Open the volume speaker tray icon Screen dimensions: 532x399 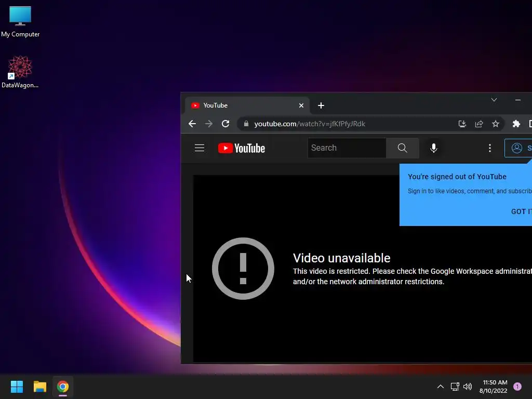click(468, 387)
